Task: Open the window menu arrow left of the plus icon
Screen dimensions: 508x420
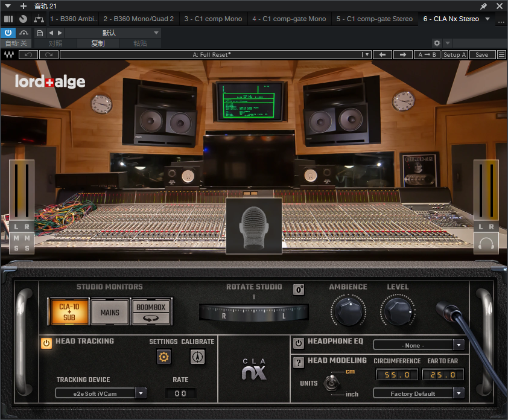Action: [x=8, y=6]
